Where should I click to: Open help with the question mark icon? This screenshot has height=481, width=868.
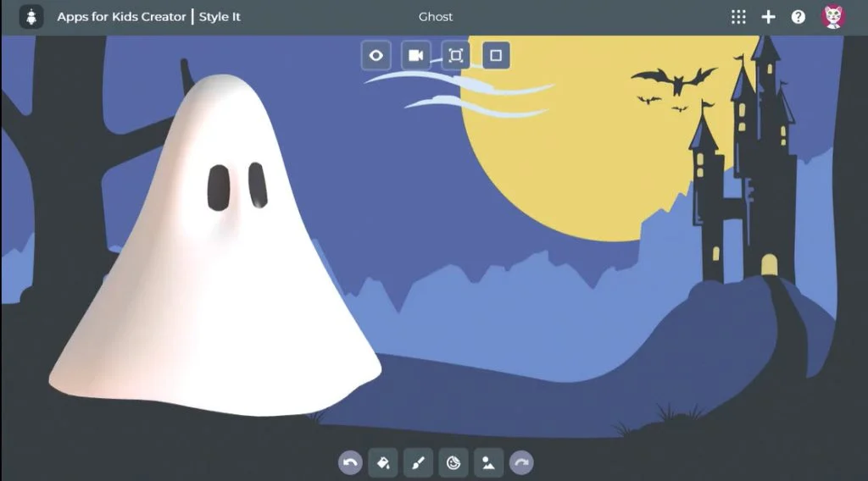pyautogui.click(x=798, y=17)
